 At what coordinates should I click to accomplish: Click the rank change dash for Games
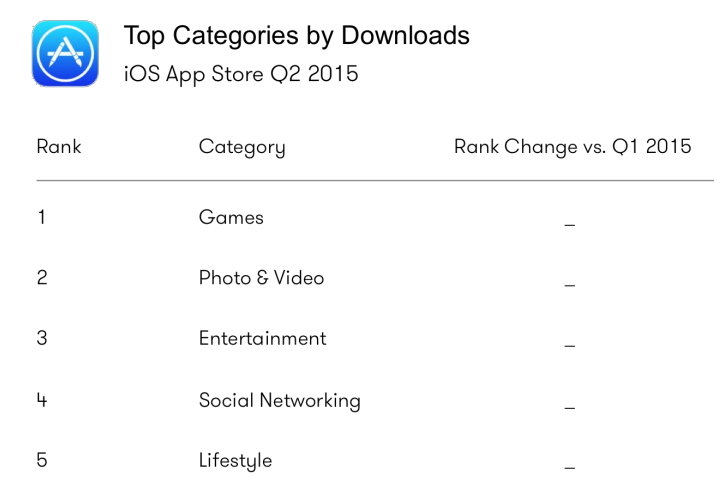569,224
